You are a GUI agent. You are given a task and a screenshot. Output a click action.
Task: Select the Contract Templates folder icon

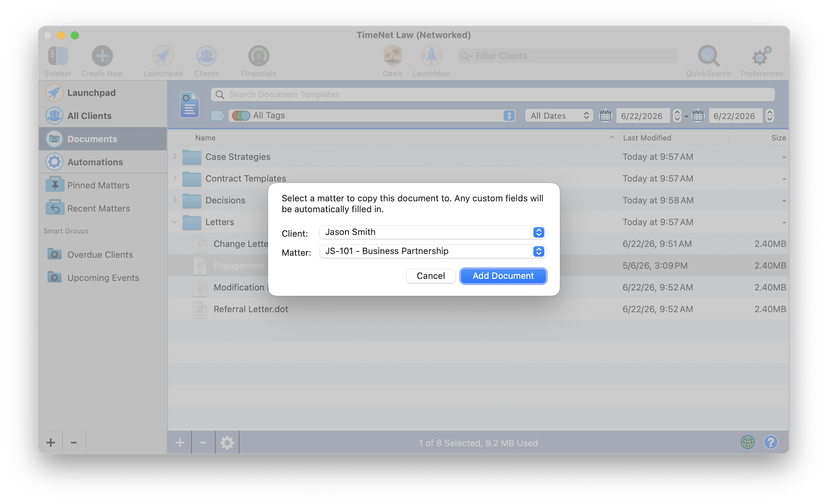[192, 179]
